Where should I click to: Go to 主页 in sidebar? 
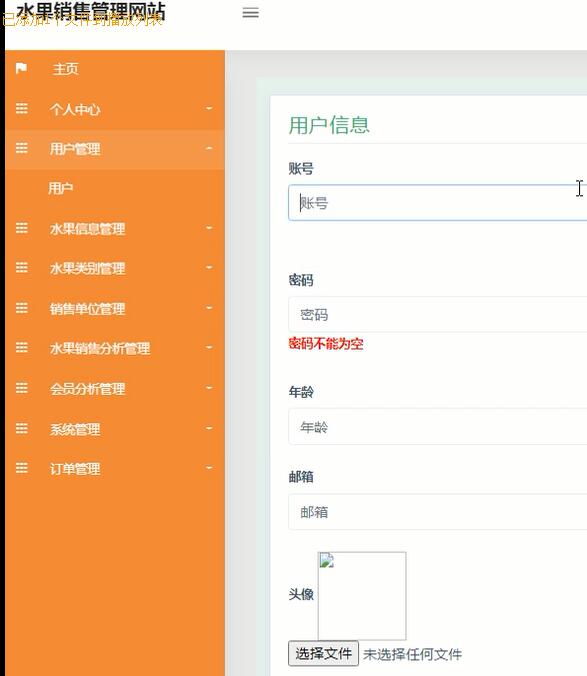pos(66,69)
